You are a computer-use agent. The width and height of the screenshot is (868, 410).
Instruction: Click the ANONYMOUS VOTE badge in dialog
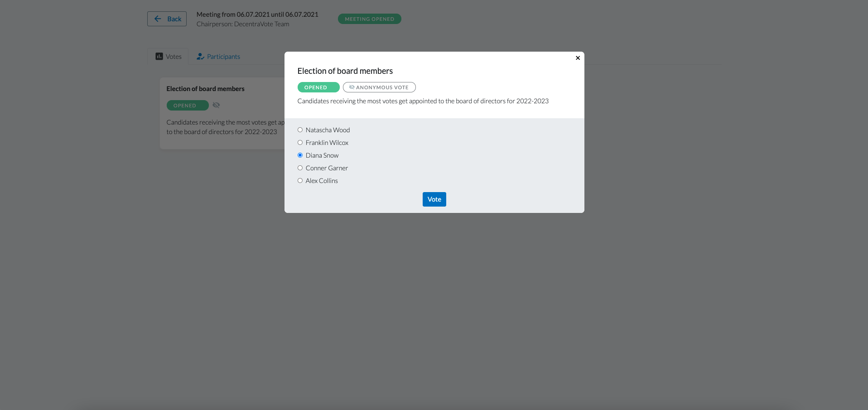[x=379, y=87]
